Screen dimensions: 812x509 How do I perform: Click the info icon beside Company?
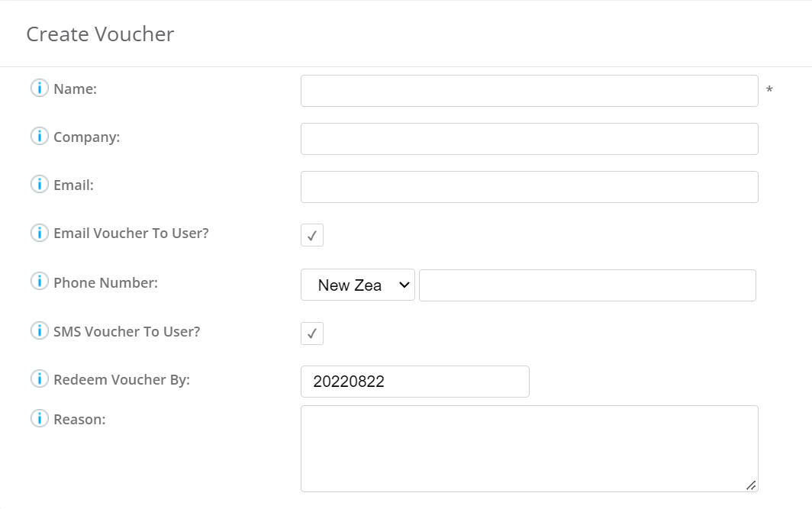click(39, 136)
